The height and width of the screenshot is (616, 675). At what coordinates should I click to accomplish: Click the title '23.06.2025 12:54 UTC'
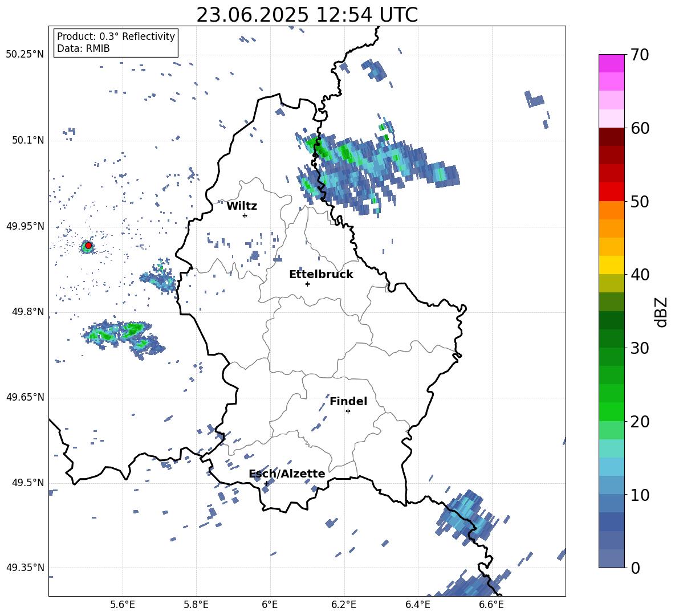tap(307, 15)
